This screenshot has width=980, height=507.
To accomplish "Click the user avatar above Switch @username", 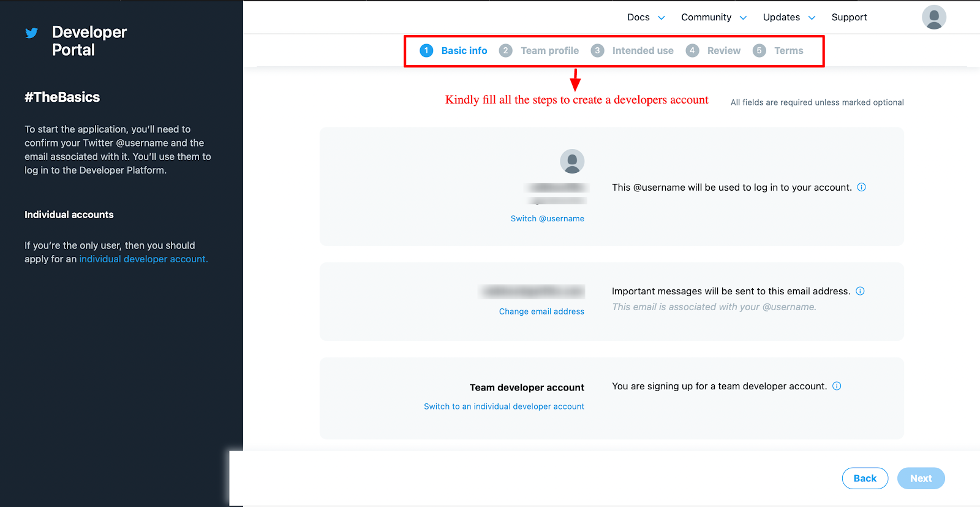I will (572, 161).
